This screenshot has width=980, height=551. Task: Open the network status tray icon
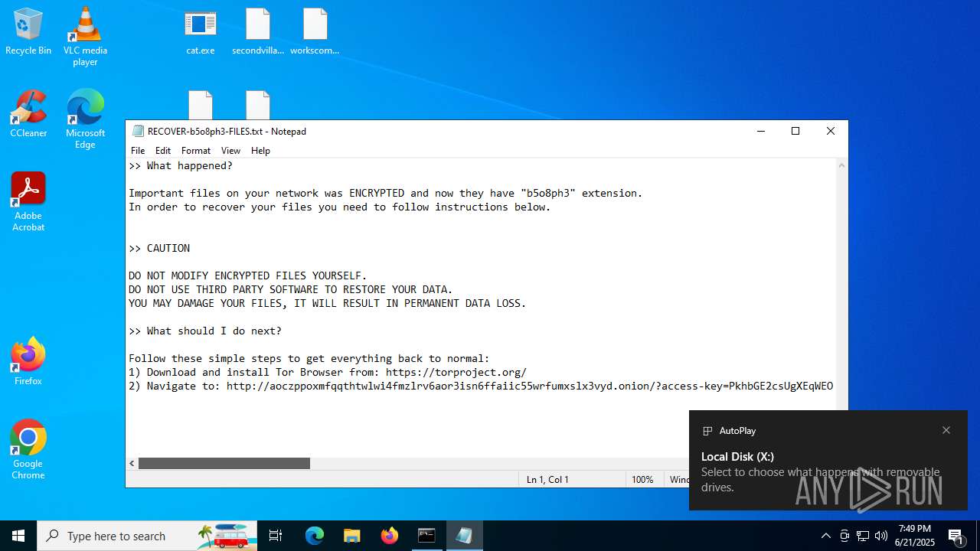click(x=863, y=536)
